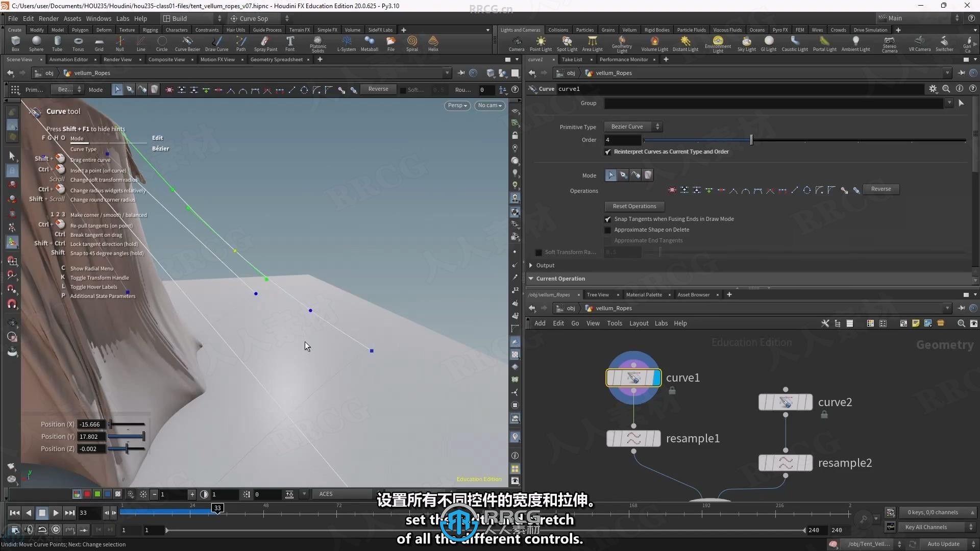This screenshot has height=551, width=980.
Task: Click the Order value field
Action: click(623, 140)
